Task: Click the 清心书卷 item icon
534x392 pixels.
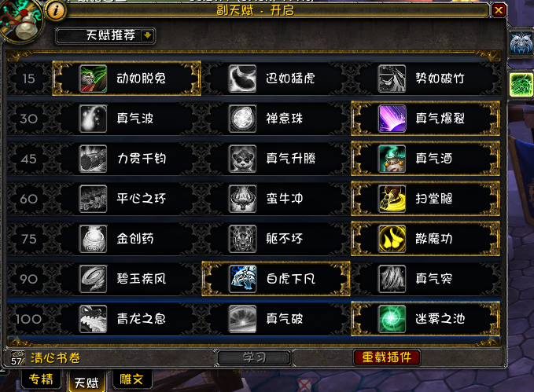Action: tap(18, 357)
